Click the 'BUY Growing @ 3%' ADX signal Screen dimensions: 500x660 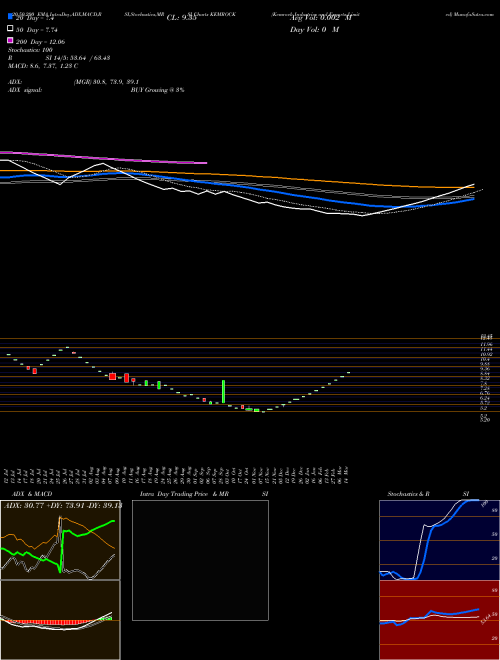click(x=157, y=90)
